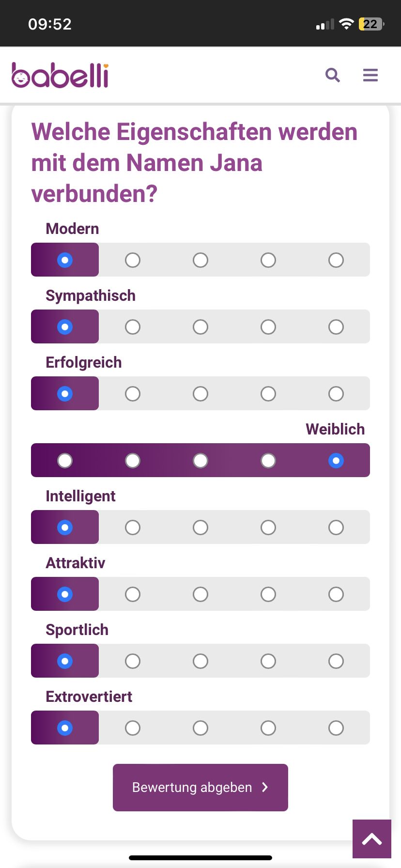This screenshot has width=401, height=868.
Task: Tap the cellular signal bars icon
Action: (325, 25)
